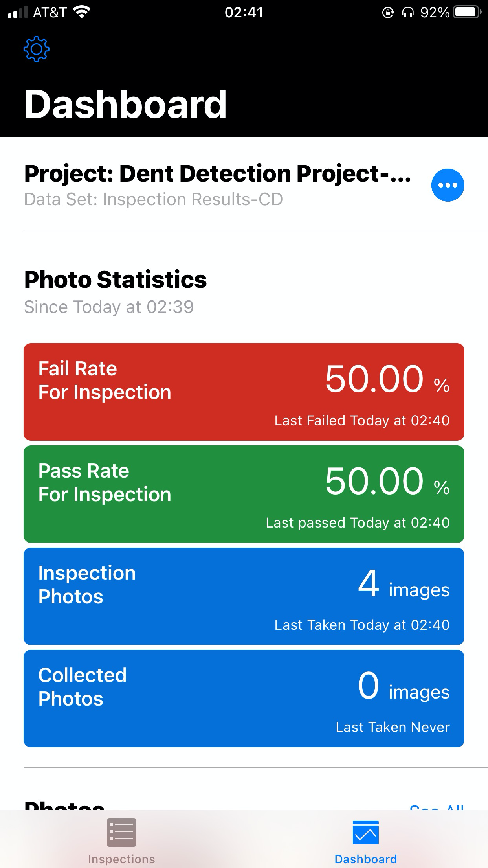488x868 pixels.
Task: Open settings via the gear icon
Action: pyautogui.click(x=37, y=49)
